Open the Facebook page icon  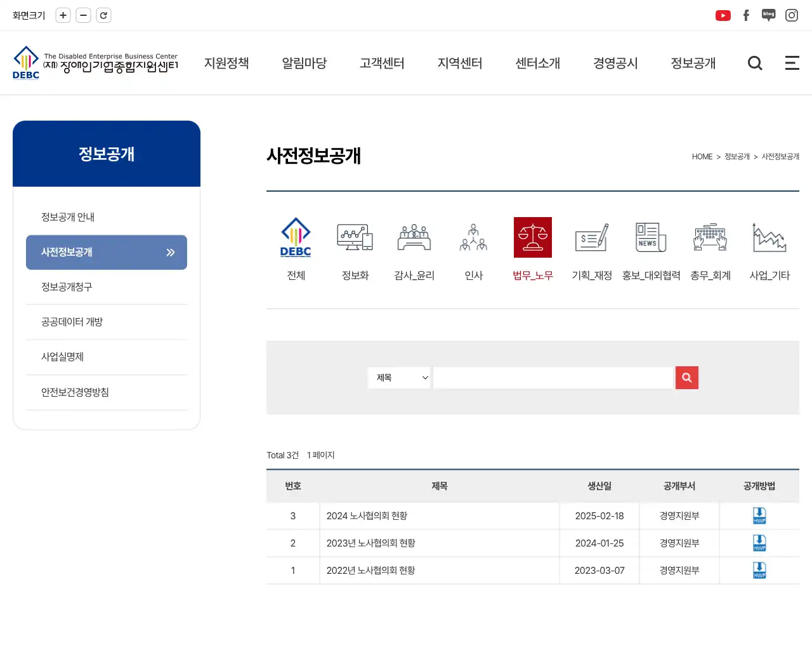[x=746, y=15]
